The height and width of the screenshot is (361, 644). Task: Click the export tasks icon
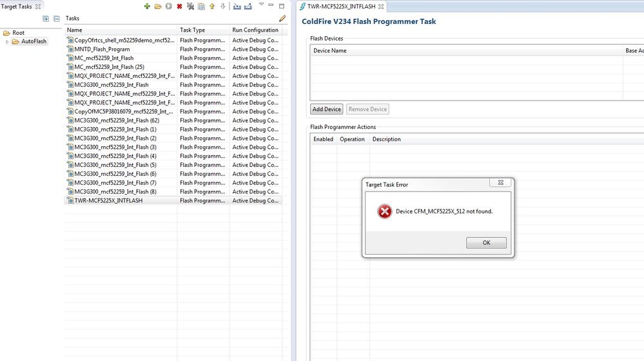click(248, 6)
